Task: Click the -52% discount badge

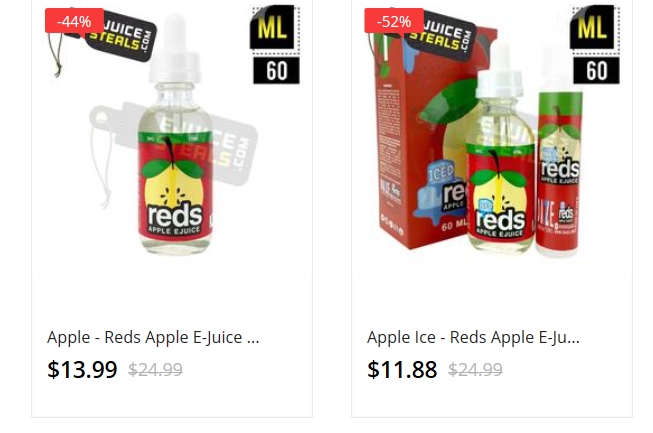Action: (394, 21)
